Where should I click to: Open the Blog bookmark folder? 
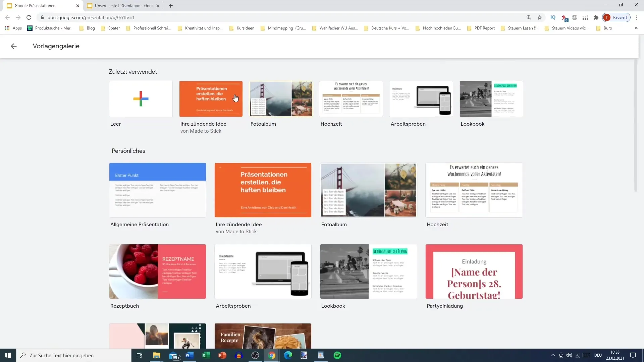(x=87, y=28)
